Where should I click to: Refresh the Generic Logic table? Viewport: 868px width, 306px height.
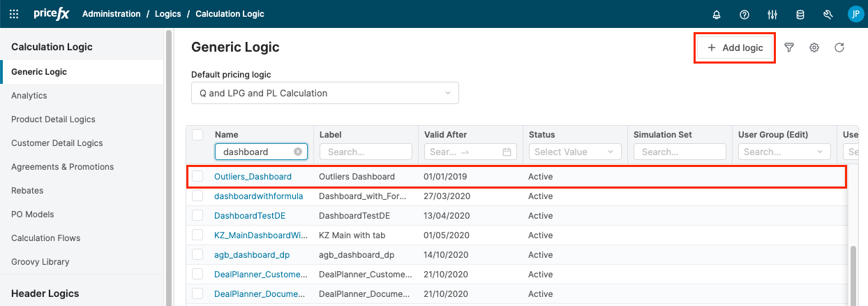point(839,48)
